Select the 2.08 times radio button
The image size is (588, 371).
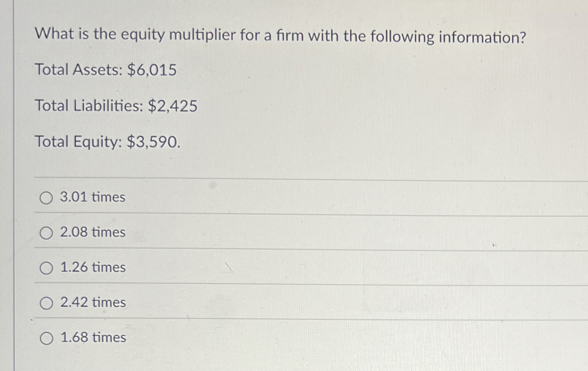coord(47,232)
